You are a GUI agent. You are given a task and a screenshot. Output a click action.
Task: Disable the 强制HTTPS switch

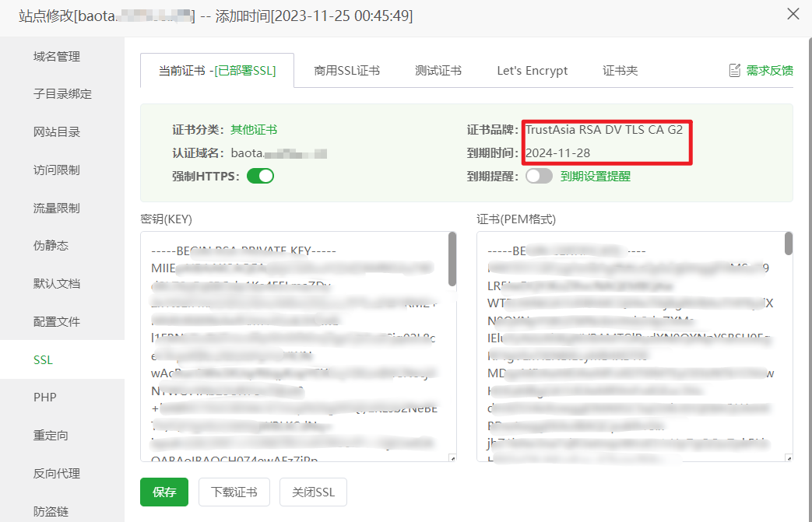pos(260,176)
